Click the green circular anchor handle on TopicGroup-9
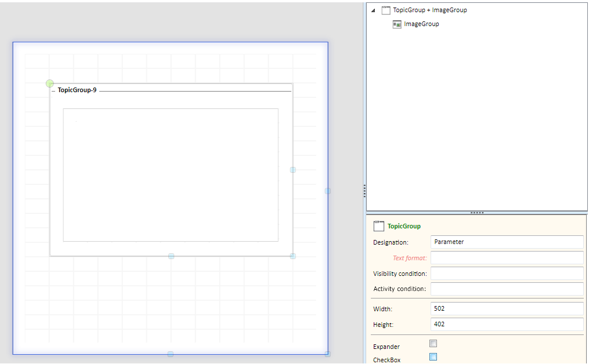589x364 pixels. 50,84
